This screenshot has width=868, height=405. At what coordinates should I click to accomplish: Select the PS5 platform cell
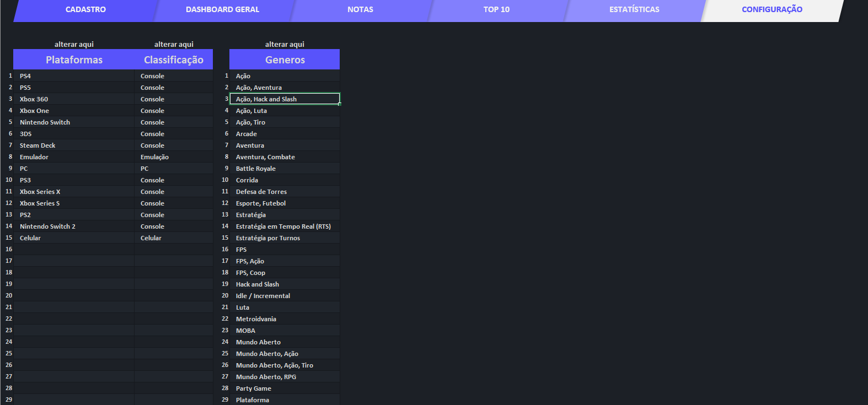[74, 88]
